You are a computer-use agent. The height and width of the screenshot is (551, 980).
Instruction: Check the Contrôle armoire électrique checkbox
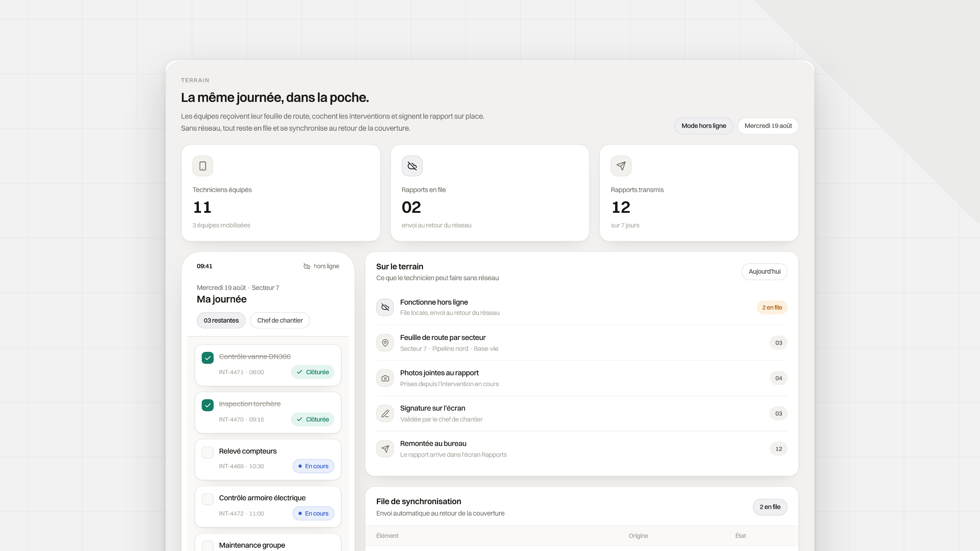tap(207, 499)
